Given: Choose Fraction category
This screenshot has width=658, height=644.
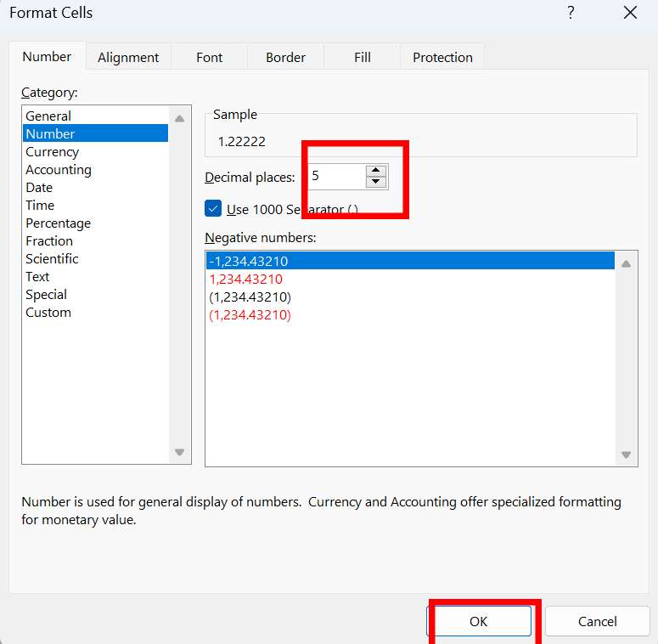Looking at the screenshot, I should (96, 241).
